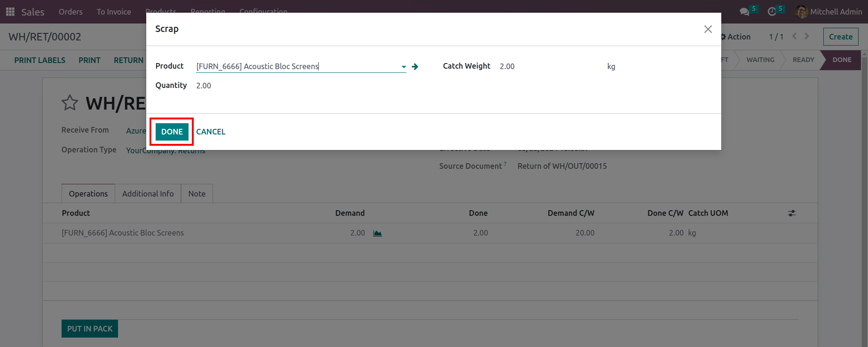Go to next record arrow
This screenshot has height=347, width=868.
click(x=807, y=36)
